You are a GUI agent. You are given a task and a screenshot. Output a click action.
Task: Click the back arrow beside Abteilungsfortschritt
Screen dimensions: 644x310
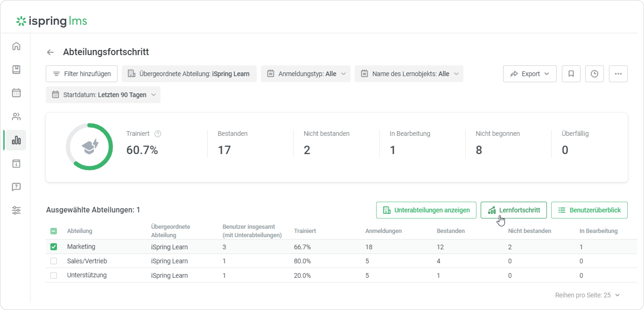click(x=50, y=52)
